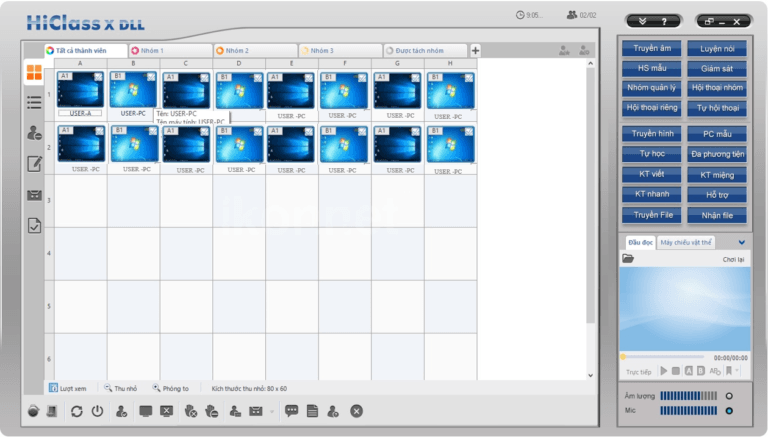Click the player playback progress slider
This screenshot has width=768, height=437.
663,357
